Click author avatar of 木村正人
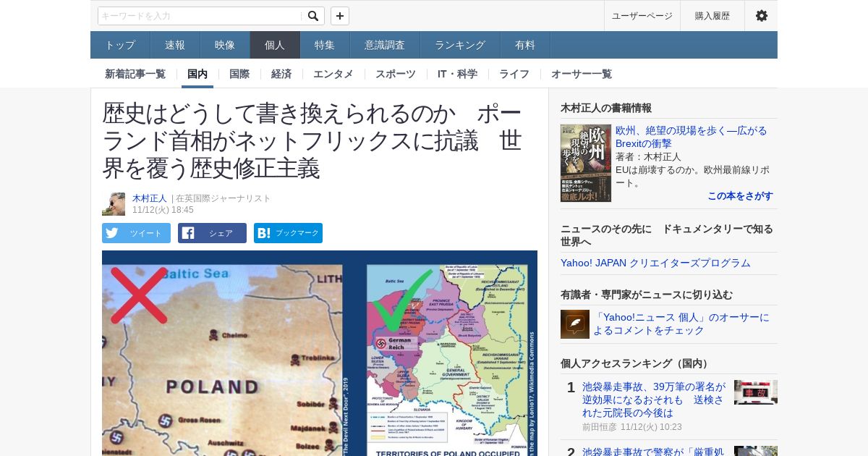 (114, 204)
